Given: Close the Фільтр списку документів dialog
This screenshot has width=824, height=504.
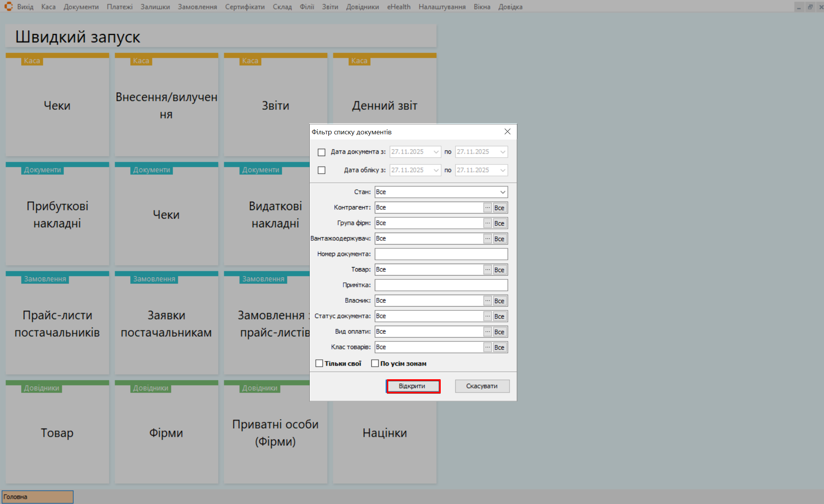Looking at the screenshot, I should [507, 132].
